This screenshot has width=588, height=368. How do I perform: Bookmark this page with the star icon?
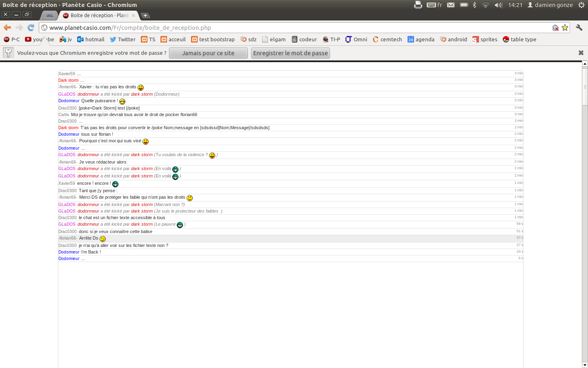coord(565,27)
